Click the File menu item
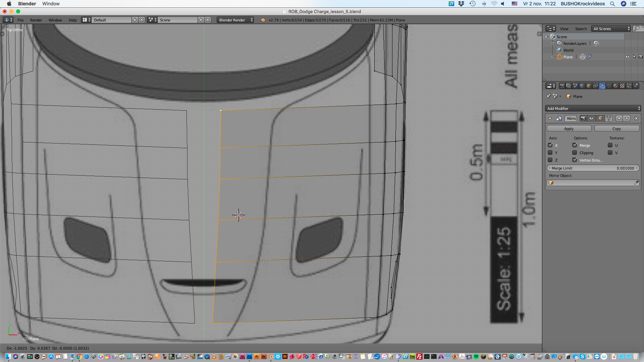Viewport: 644px width, 362px height. point(20,20)
